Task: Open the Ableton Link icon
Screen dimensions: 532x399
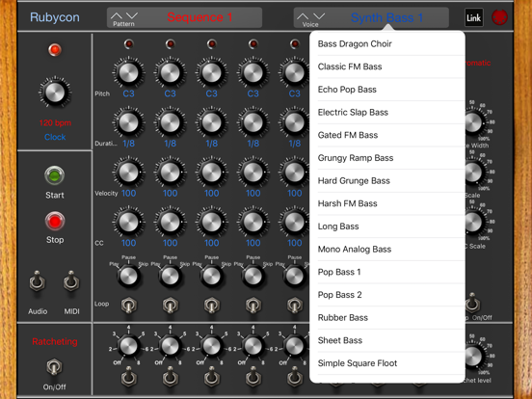Action: pyautogui.click(x=473, y=17)
